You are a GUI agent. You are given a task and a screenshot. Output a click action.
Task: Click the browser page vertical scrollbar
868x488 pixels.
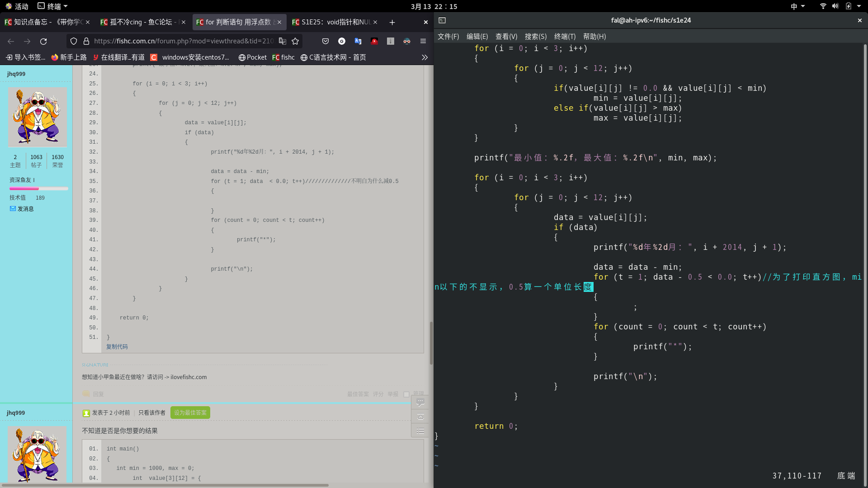[431, 343]
